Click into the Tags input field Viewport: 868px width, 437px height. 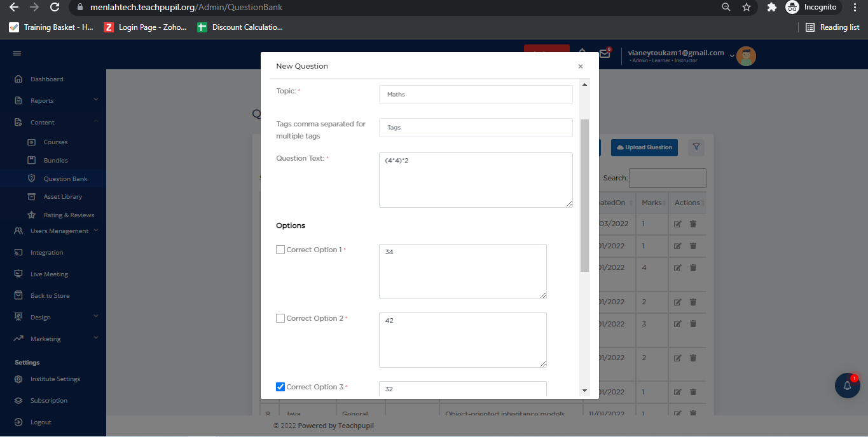pos(476,128)
